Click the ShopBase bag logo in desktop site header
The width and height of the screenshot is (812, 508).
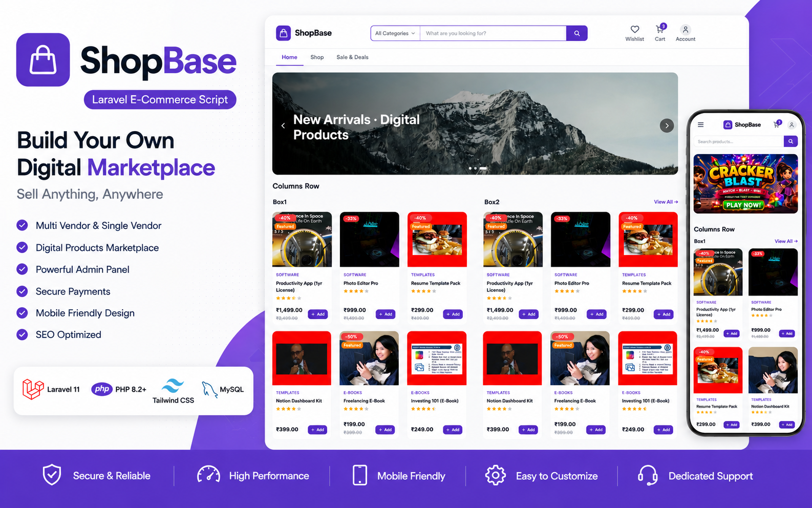[283, 33]
